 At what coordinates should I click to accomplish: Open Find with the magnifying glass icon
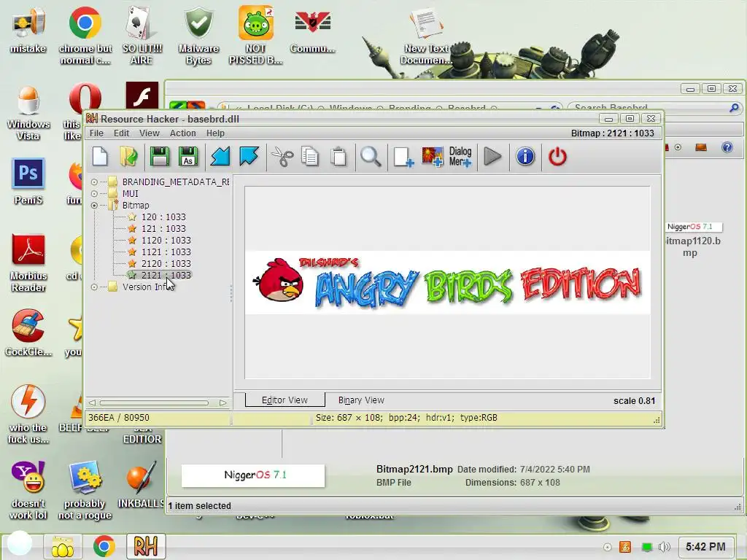[371, 157]
